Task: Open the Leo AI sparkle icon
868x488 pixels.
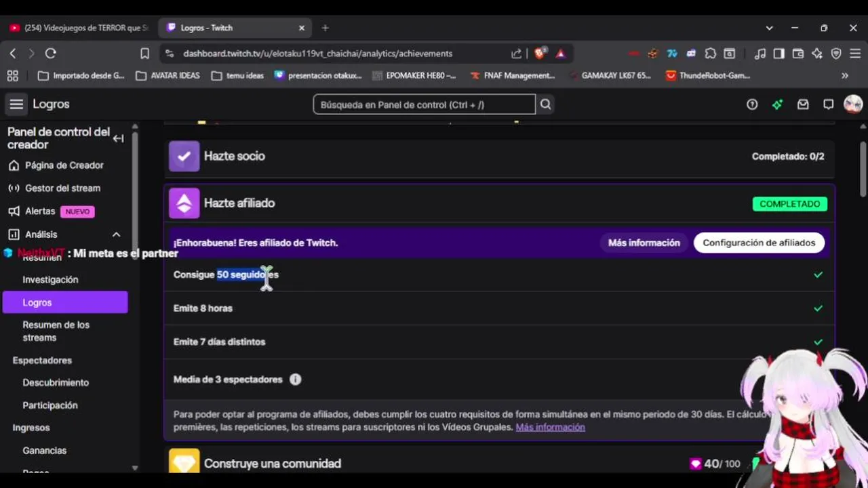Action: click(x=817, y=54)
